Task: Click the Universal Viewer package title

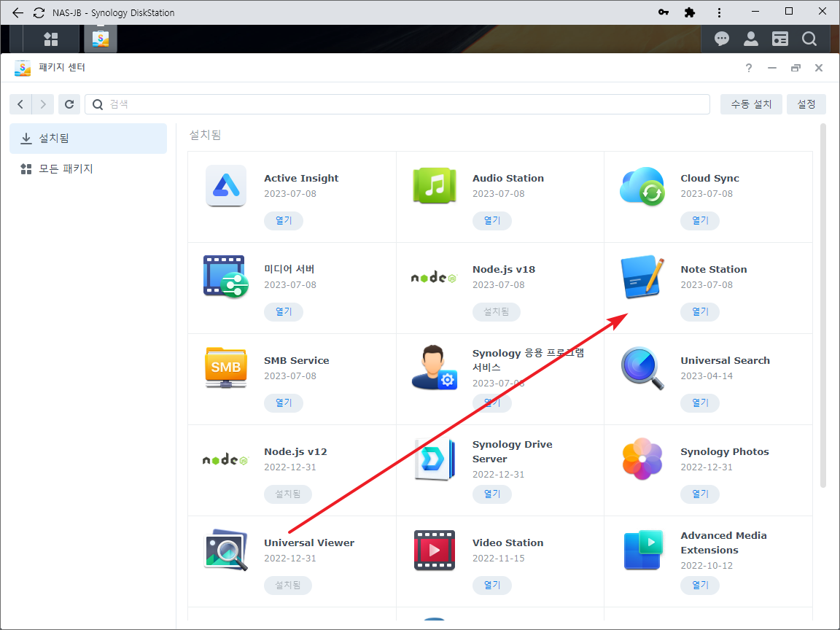Action: pyautogui.click(x=309, y=542)
